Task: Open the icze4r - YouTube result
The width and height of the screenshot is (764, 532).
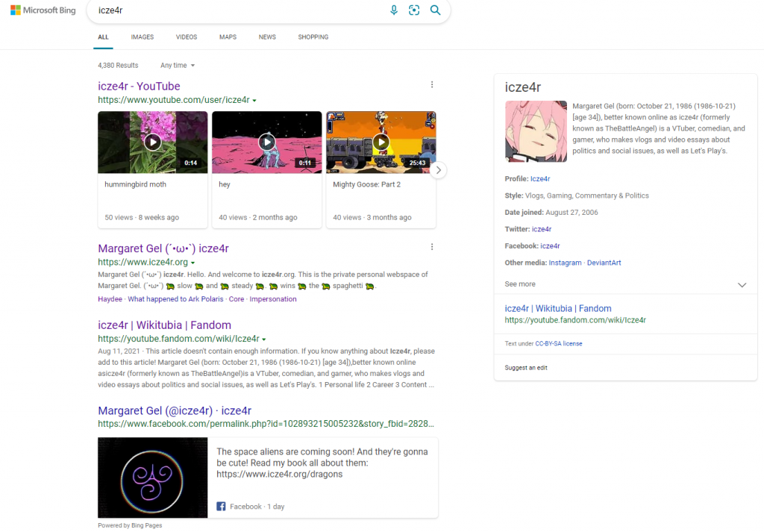Action: (x=139, y=87)
